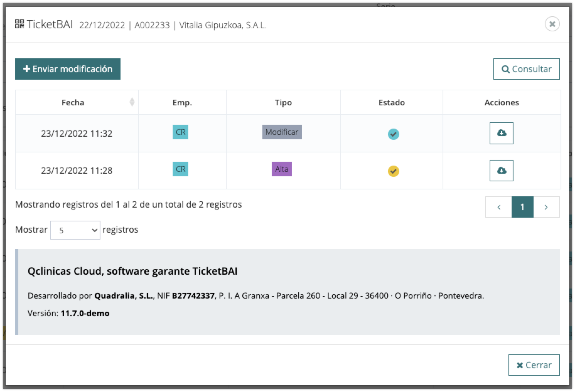
Task: Go to the next page arrow
Action: click(546, 207)
